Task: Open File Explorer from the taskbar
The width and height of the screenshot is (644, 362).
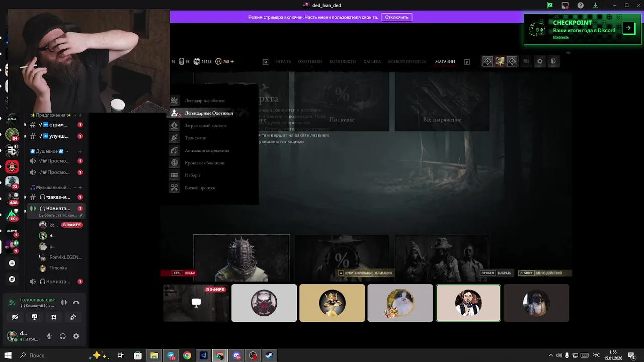Action: click(x=154, y=355)
